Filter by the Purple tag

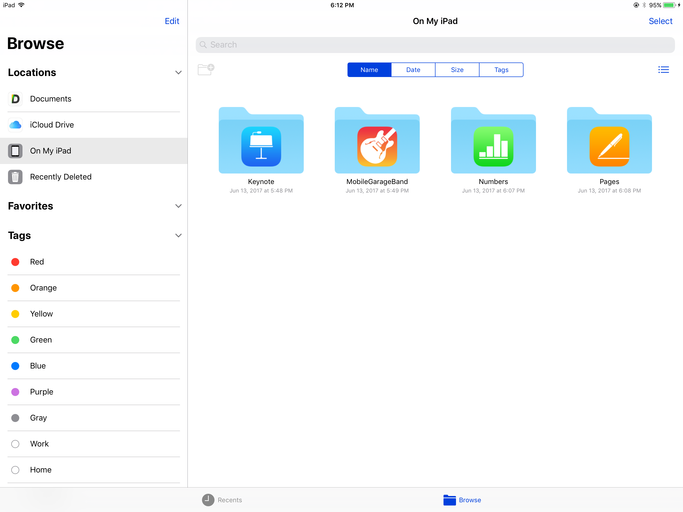[x=94, y=392]
